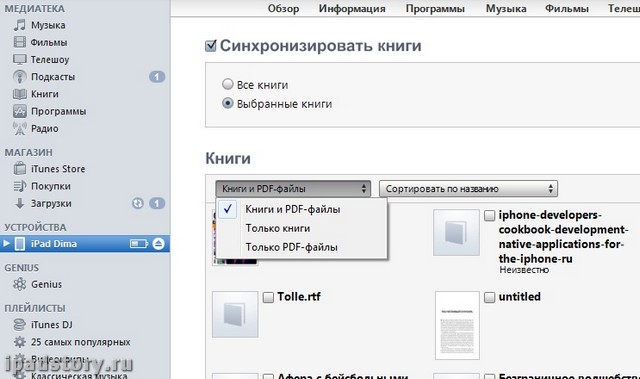Screen dimensions: 640x379
Task: Click the Podcasts icon in sidebar
Action: 20,77
